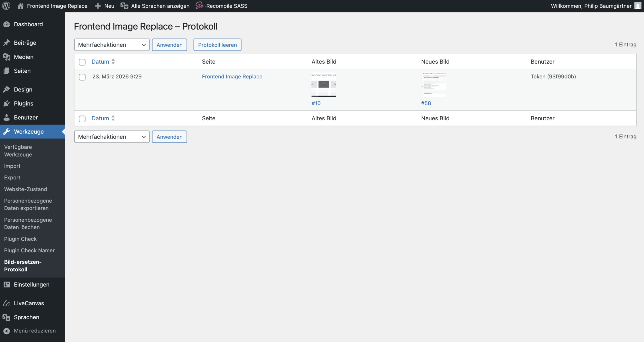
Task: Click the Medien library icon
Action: [x=7, y=57]
